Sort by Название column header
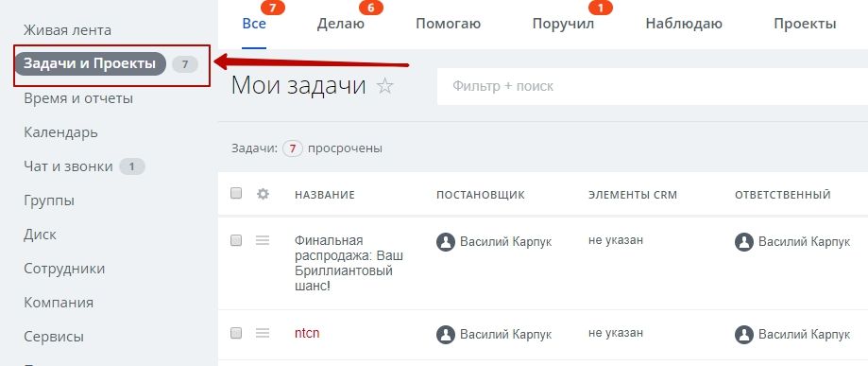868x366 pixels. point(324,195)
